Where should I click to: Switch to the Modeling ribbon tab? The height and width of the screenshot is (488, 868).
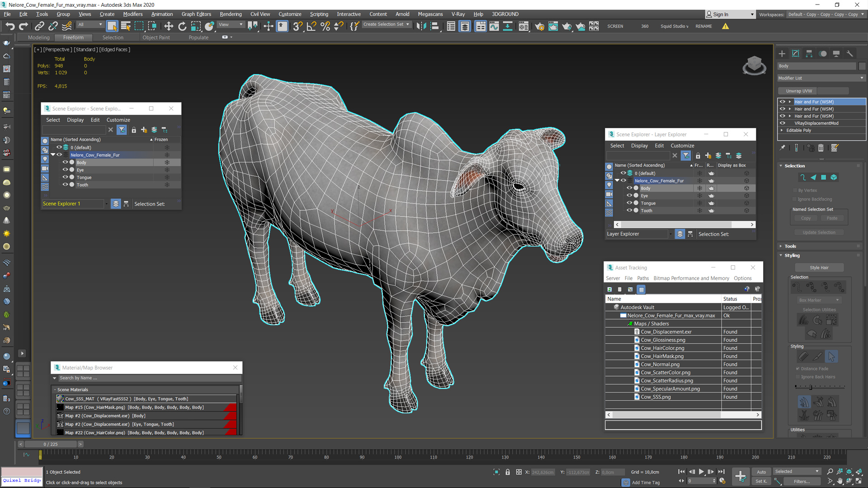click(x=39, y=38)
